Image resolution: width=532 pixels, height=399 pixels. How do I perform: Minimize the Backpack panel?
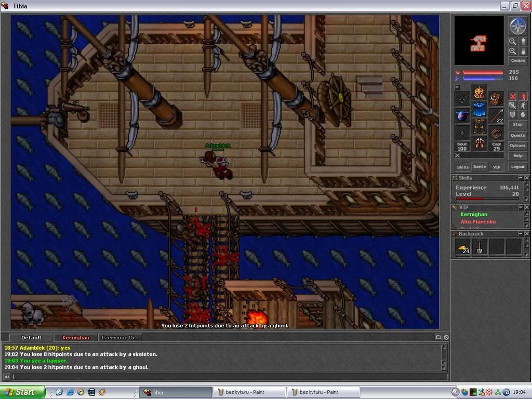click(x=520, y=234)
